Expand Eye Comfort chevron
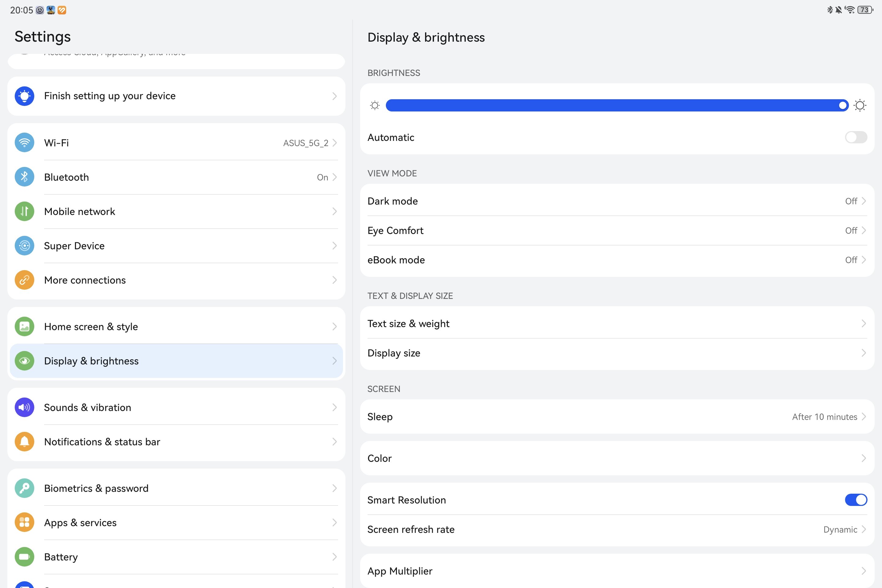 864,230
